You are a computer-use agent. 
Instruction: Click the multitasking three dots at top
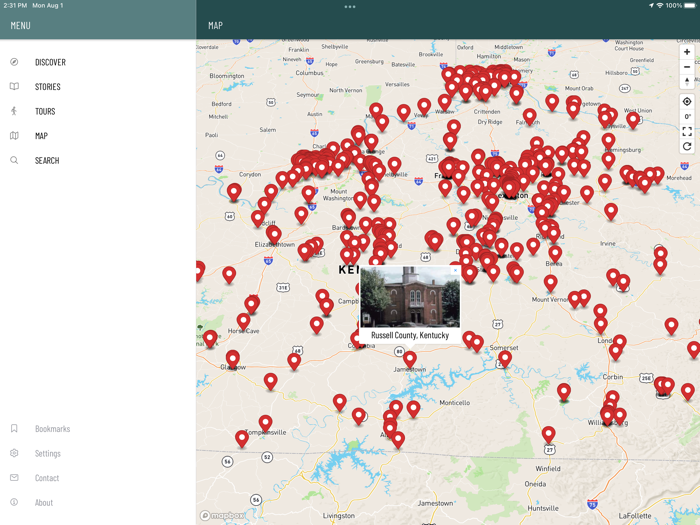pyautogui.click(x=350, y=7)
